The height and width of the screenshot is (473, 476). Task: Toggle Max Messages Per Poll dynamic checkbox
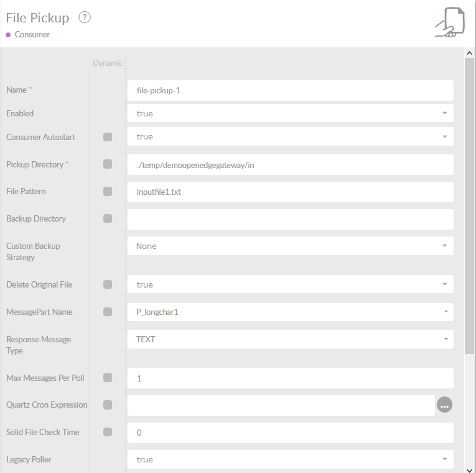coord(108,378)
